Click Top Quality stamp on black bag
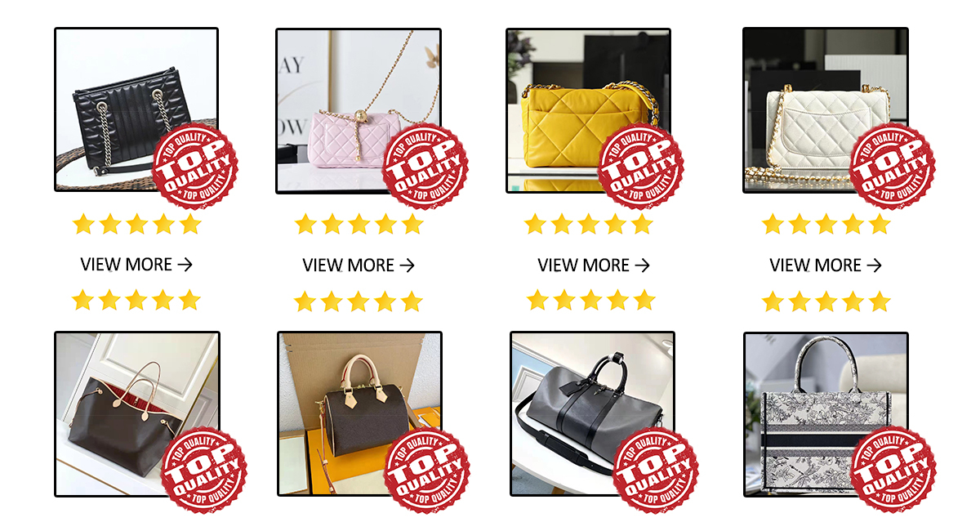The width and height of the screenshot is (980, 531). click(195, 166)
